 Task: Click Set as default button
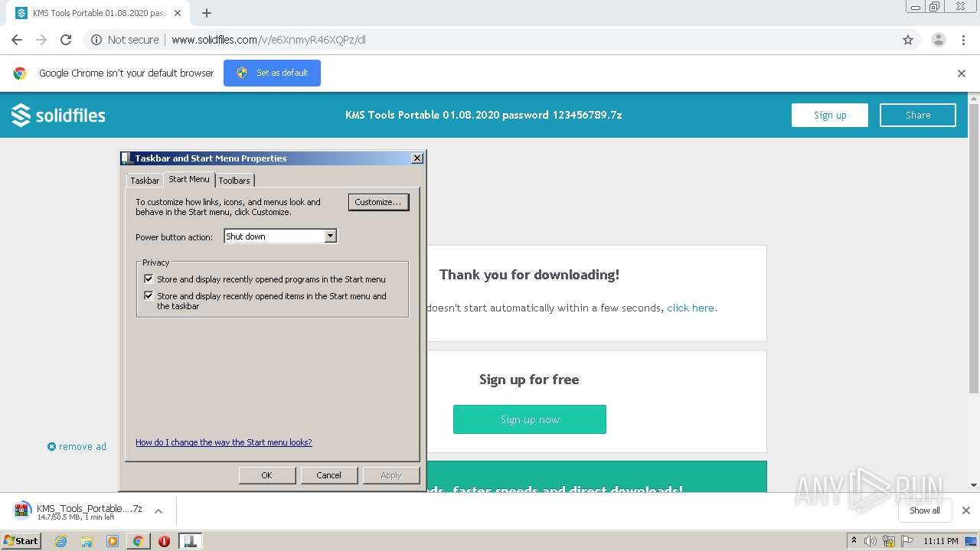[x=272, y=73]
